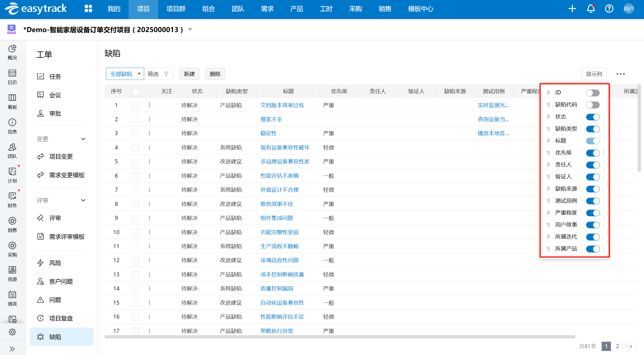The image size is (644, 355).
Task: Collapse the 变更 section
Action: tap(83, 139)
